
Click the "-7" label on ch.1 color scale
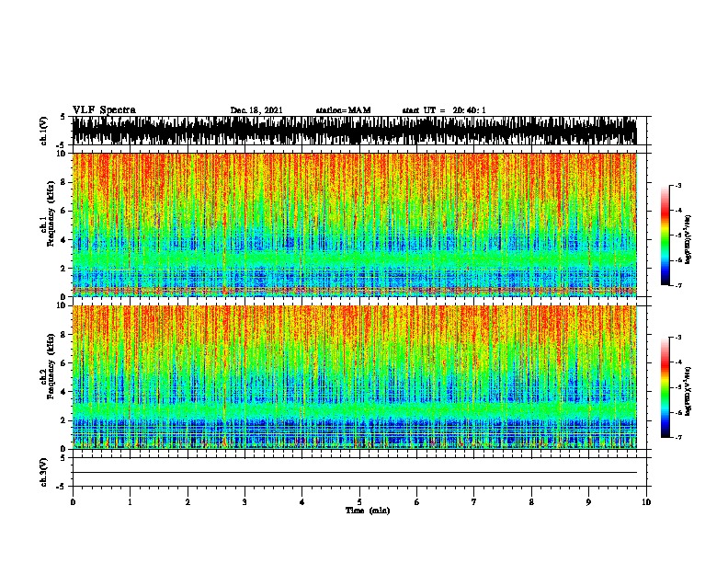click(678, 285)
